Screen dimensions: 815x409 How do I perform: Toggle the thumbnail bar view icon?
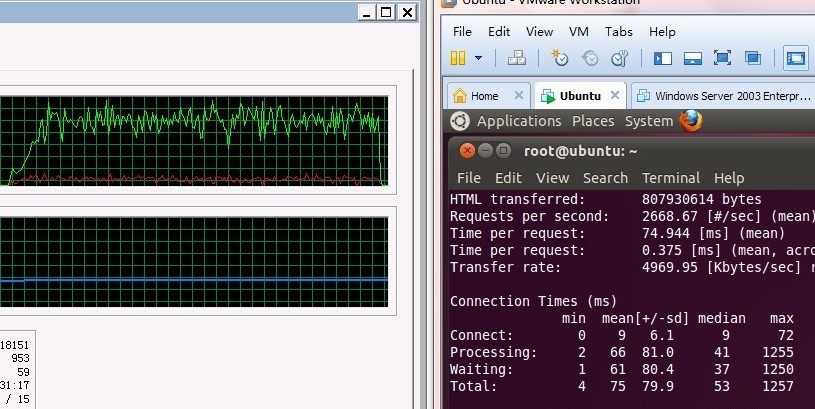693,58
